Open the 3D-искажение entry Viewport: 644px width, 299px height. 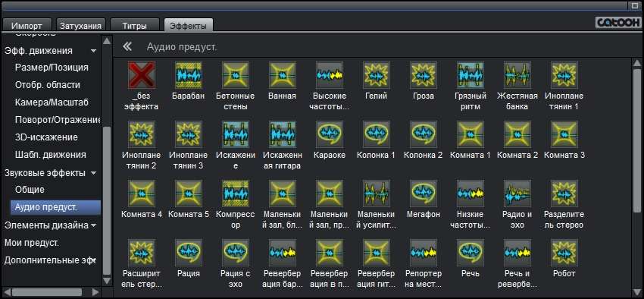click(x=46, y=137)
